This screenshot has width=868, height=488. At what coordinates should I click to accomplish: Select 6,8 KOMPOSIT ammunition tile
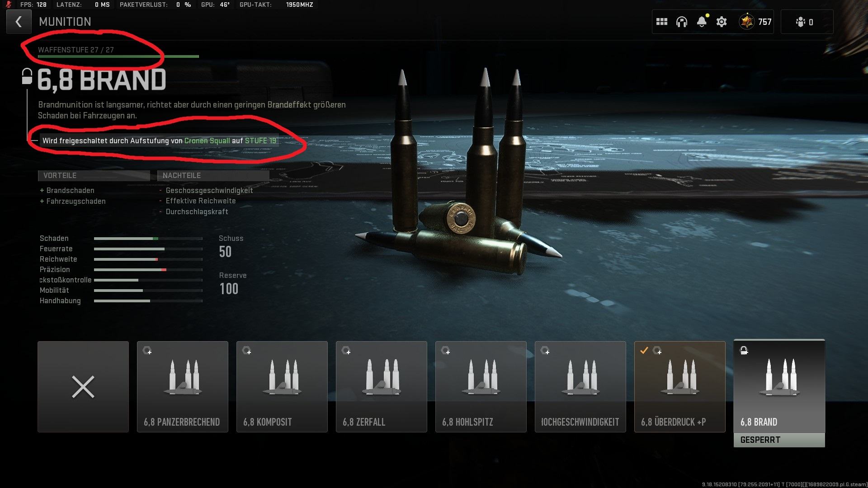tap(282, 387)
